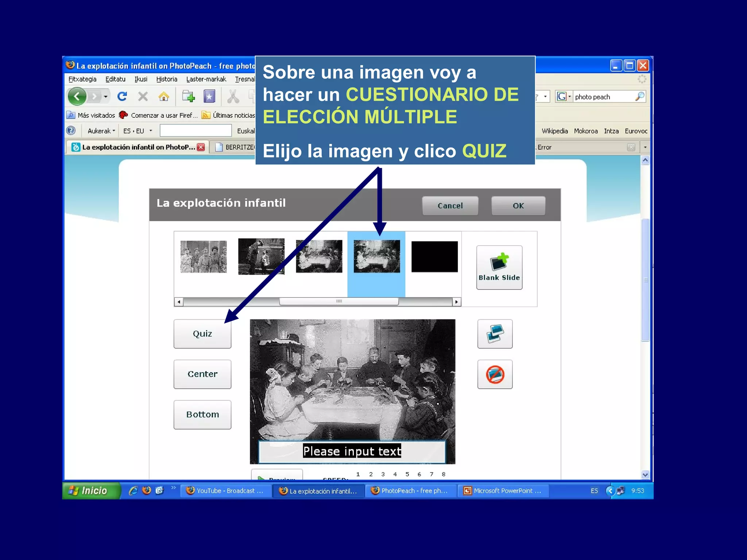747x560 pixels.
Task: Click the Mokoroa toolbar link
Action: pyautogui.click(x=586, y=131)
